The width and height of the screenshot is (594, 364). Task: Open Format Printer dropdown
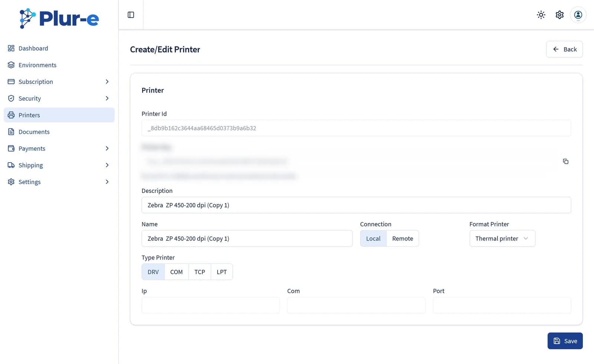502,239
